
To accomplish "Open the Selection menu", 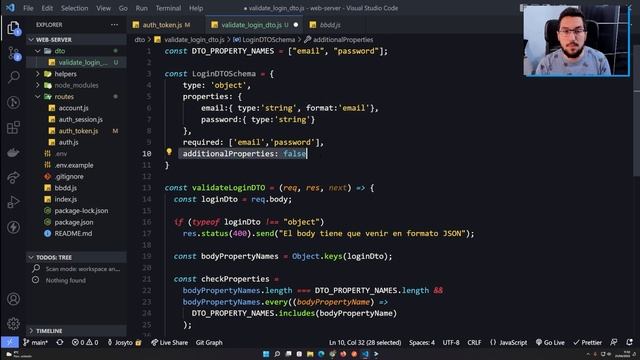I will [74, 8].
